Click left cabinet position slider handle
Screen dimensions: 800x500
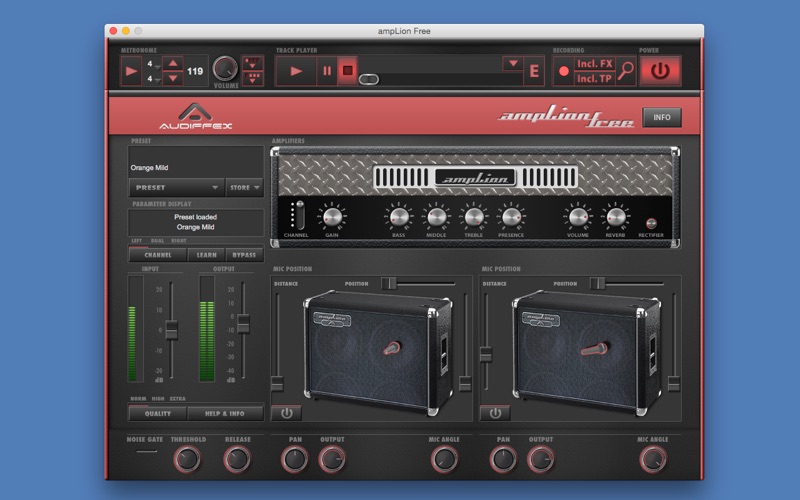pos(389,283)
